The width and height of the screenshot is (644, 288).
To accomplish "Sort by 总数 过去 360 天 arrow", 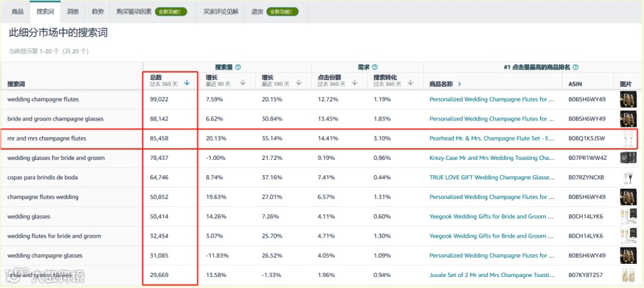I will [x=187, y=83].
